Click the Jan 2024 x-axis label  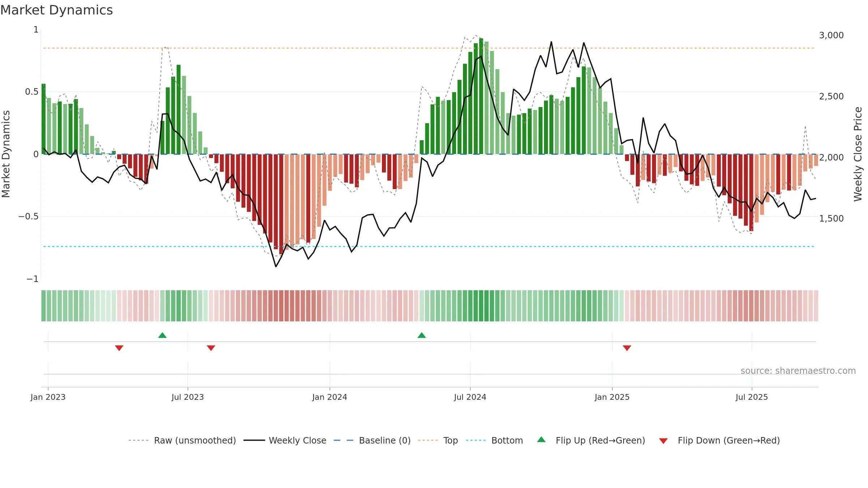point(330,397)
